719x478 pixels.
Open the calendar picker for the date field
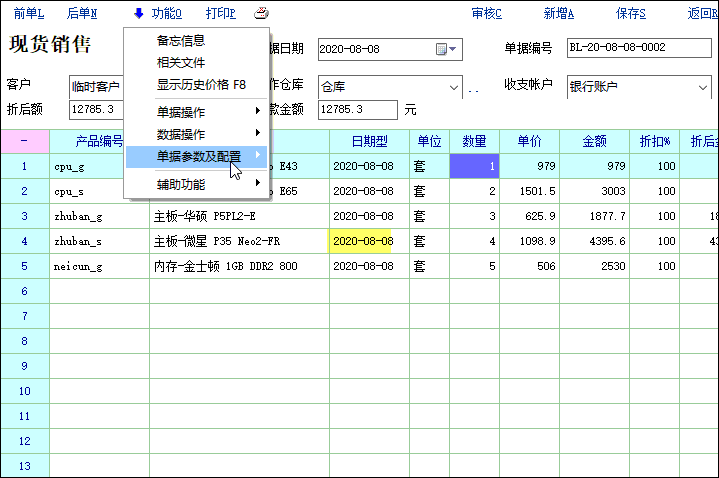point(445,49)
